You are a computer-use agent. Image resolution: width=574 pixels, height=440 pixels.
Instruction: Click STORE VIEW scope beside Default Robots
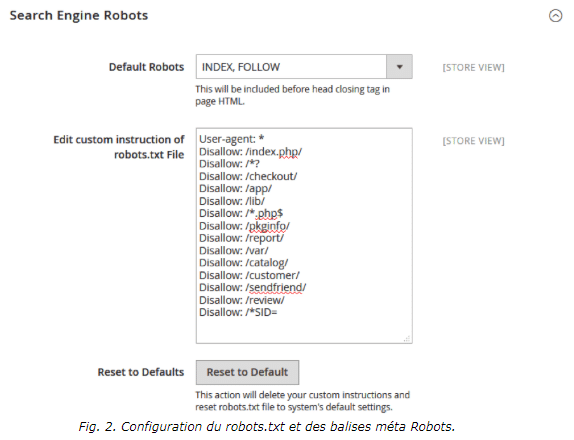(x=473, y=67)
